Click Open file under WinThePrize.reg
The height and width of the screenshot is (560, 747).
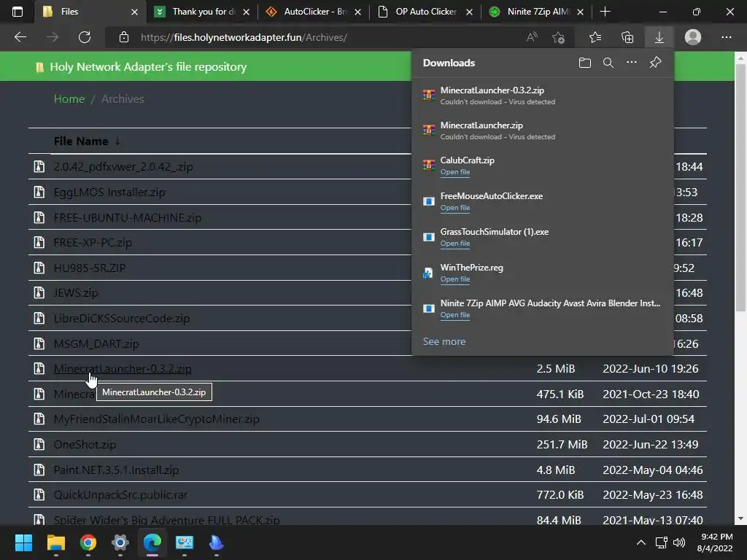[x=455, y=279]
